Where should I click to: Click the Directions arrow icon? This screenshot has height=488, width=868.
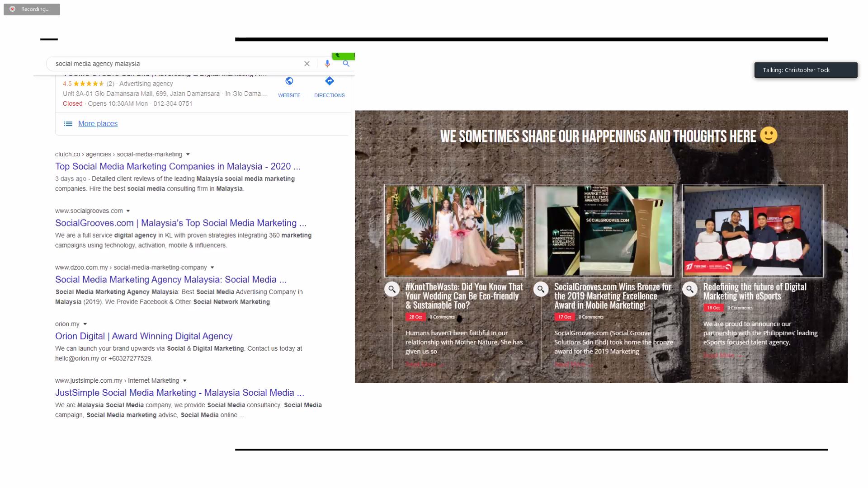pos(330,81)
